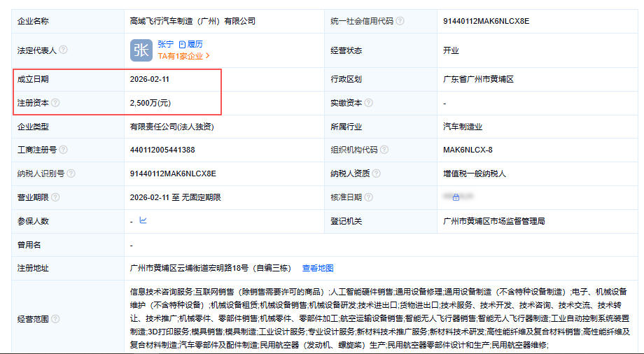Image resolution: width=644 pixels, height=354 pixels.
Task: Open the 张 avatar thumbnail
Action: [x=141, y=50]
